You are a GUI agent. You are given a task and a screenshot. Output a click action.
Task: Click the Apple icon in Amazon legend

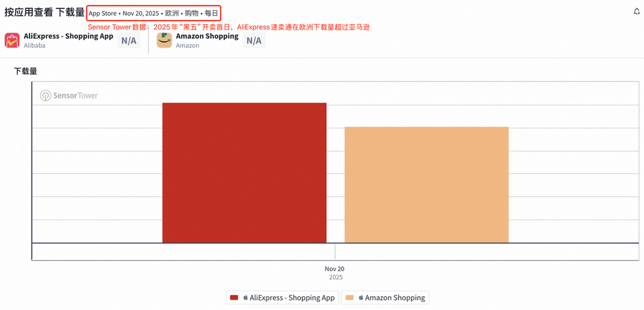[361, 298]
